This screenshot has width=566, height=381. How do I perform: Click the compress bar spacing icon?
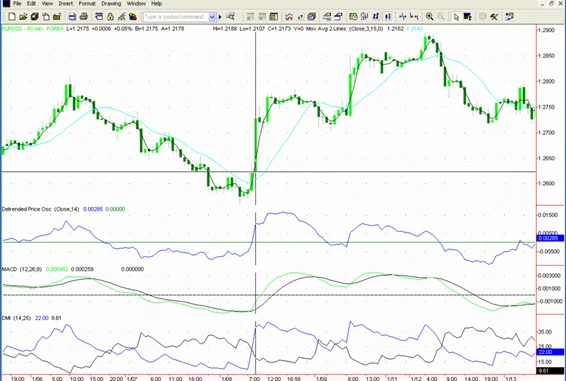(402, 17)
